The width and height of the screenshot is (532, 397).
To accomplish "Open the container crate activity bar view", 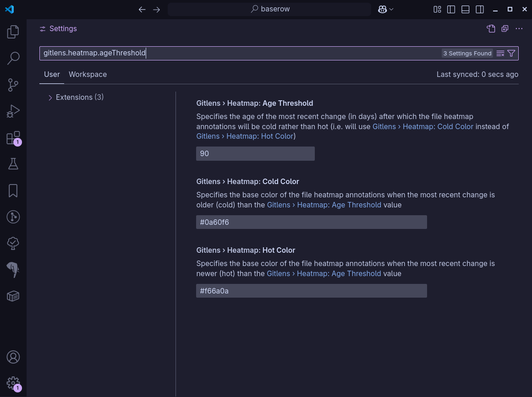I will pos(13,296).
